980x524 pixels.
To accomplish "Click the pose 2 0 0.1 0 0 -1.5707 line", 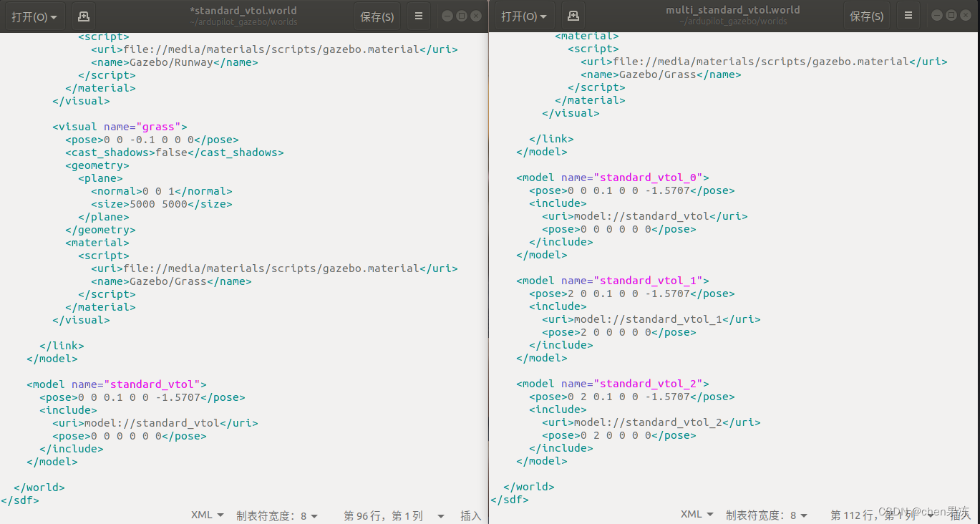I will (x=632, y=293).
